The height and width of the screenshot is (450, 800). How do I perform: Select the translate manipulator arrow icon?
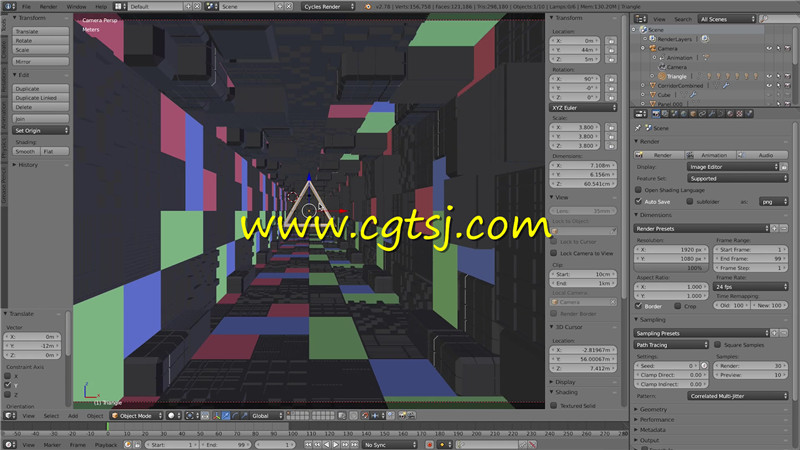click(x=226, y=415)
